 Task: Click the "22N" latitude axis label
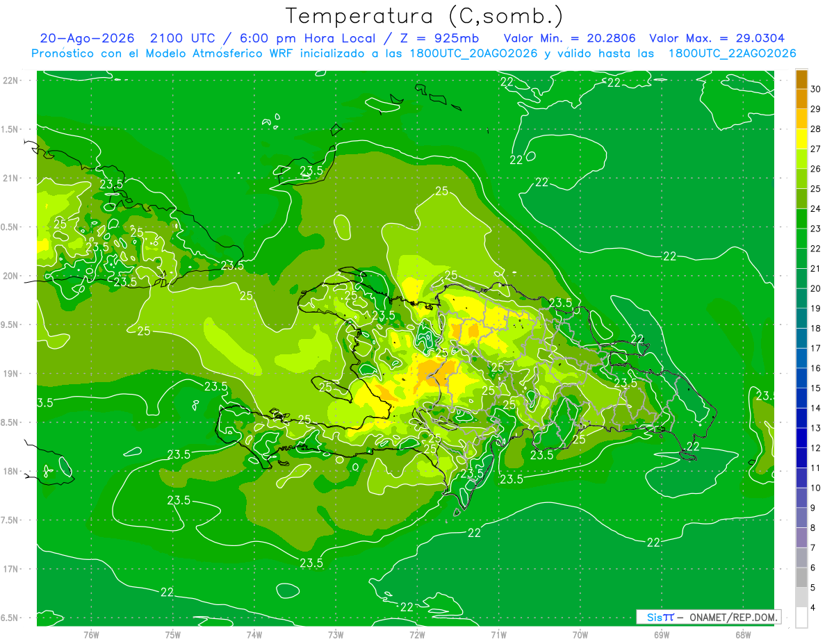[11, 80]
